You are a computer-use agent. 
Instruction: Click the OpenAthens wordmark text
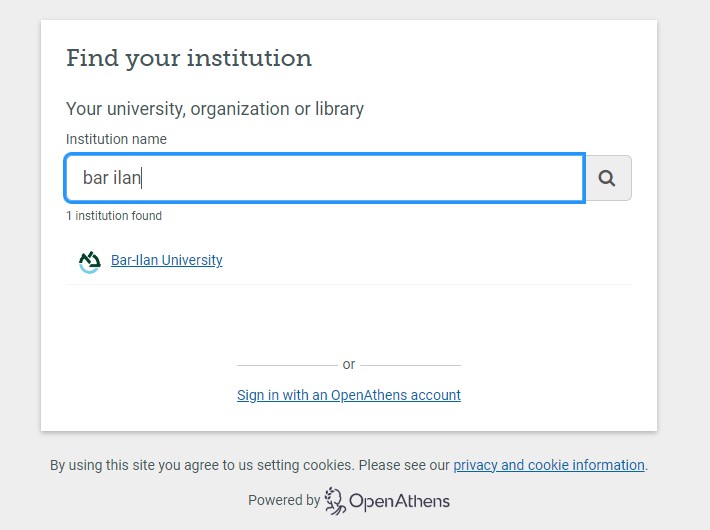(399, 501)
